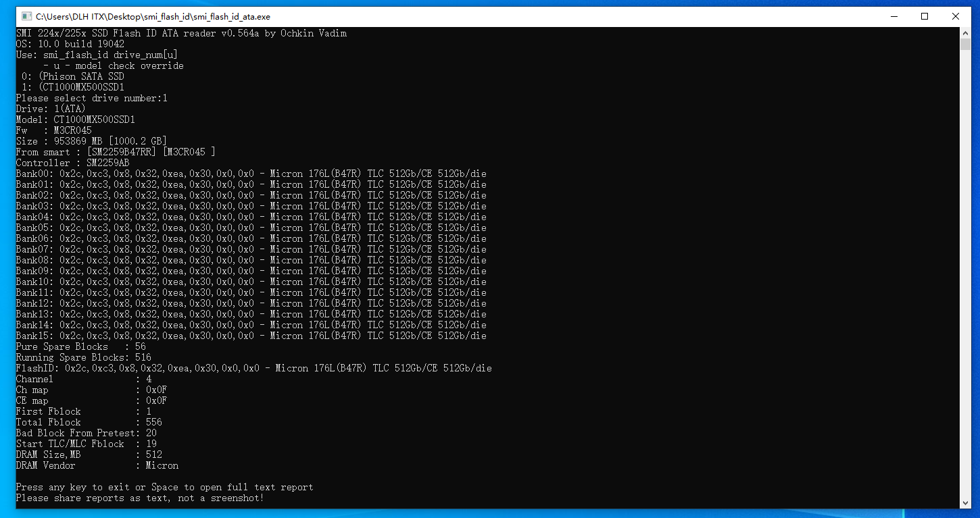
Task: Click the 'Size : 953869 MB' line
Action: click(91, 141)
